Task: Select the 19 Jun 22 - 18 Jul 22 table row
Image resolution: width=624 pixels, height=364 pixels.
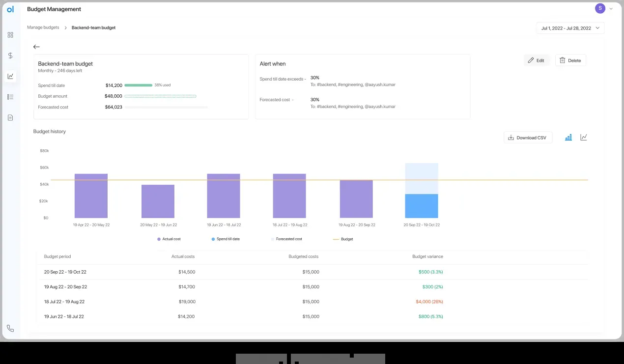Action: click(312, 317)
